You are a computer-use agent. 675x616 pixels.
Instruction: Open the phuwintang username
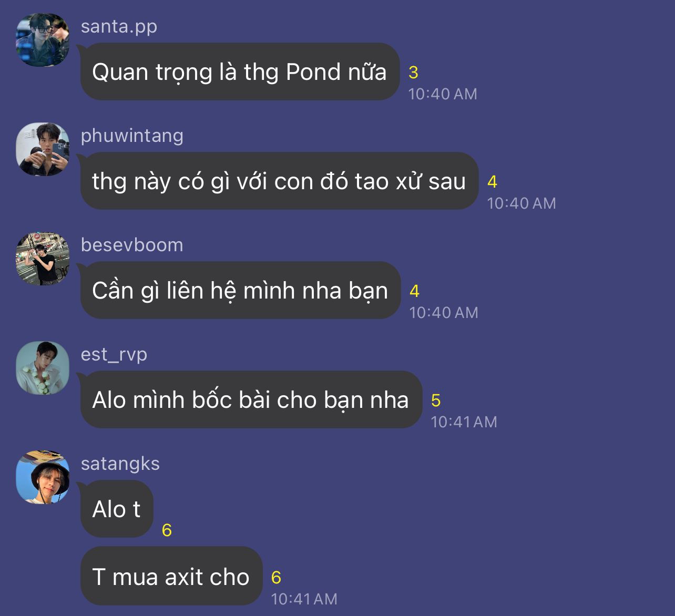point(132,136)
